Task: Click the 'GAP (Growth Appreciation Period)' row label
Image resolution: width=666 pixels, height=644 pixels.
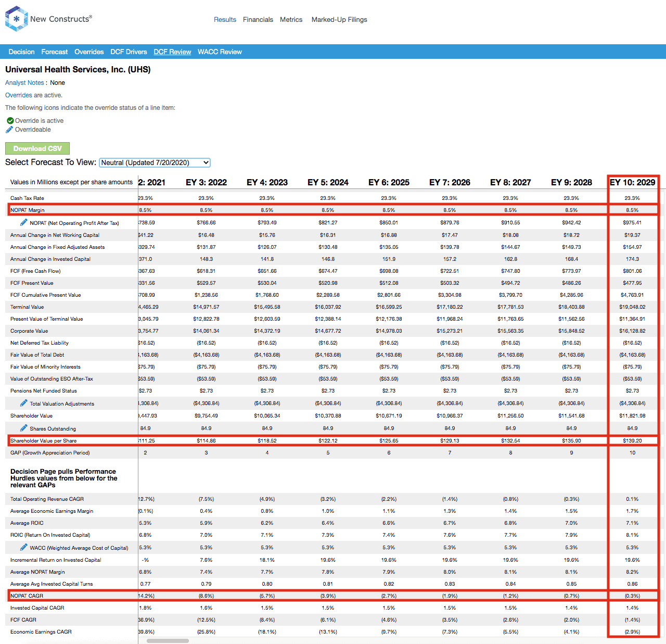Action: (x=50, y=452)
